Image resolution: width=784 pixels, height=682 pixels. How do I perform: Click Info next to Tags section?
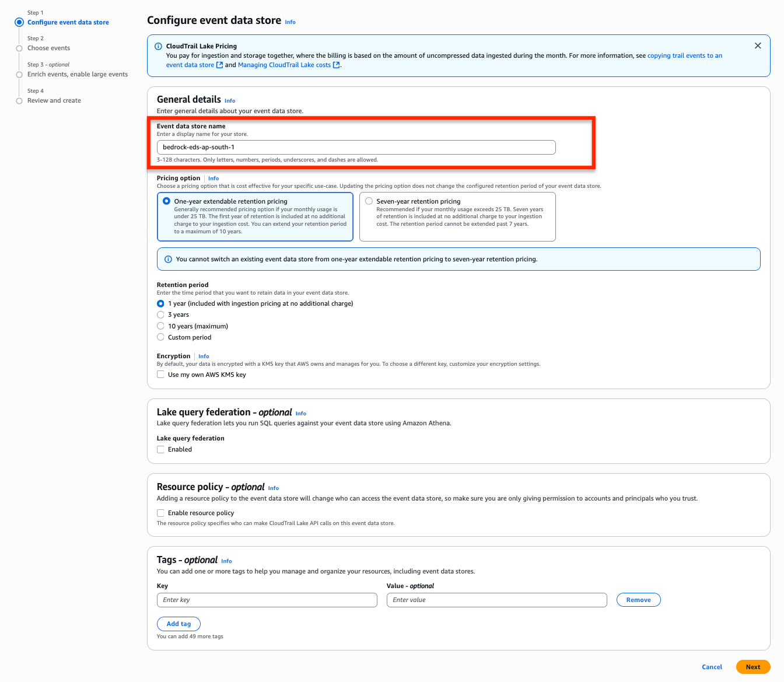pyautogui.click(x=226, y=561)
